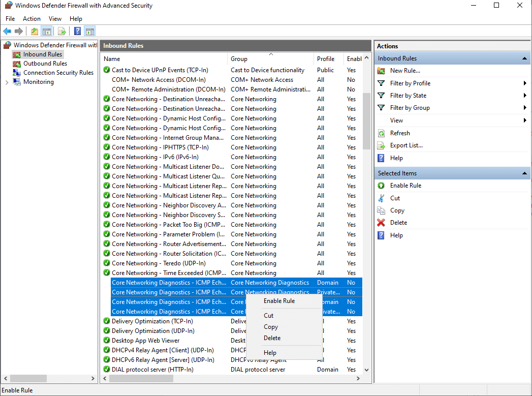Image resolution: width=532 pixels, height=396 pixels.
Task: Toggle Show/Hide Action Pane toolbar icon
Action: tap(90, 32)
